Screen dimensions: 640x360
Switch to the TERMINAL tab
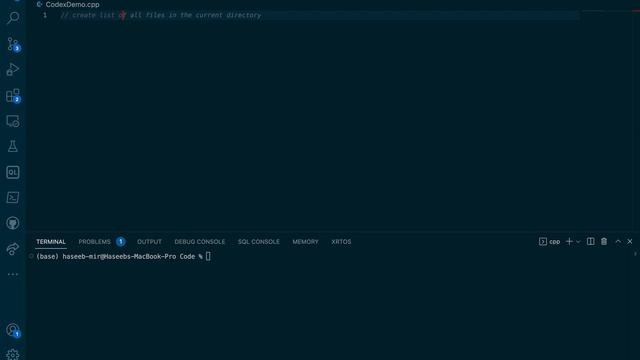(x=51, y=242)
